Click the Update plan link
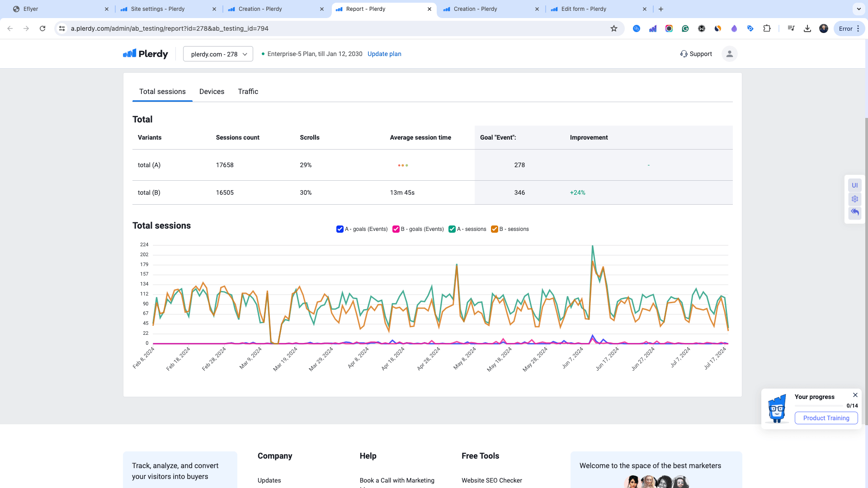The height and width of the screenshot is (488, 868). point(385,54)
